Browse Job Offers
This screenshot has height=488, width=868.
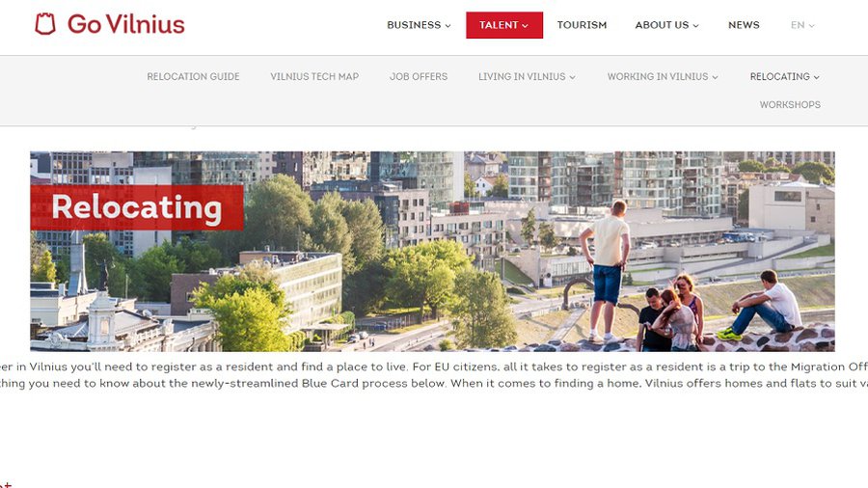pyautogui.click(x=419, y=76)
